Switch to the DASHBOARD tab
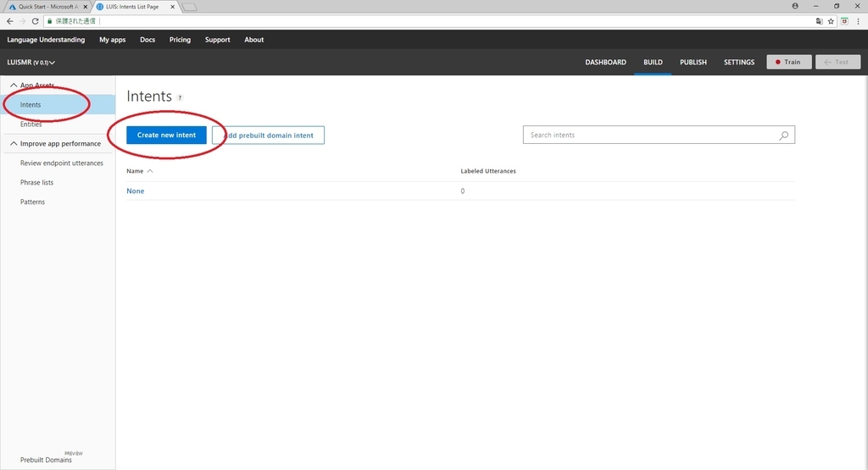The width and height of the screenshot is (868, 470). click(x=605, y=63)
